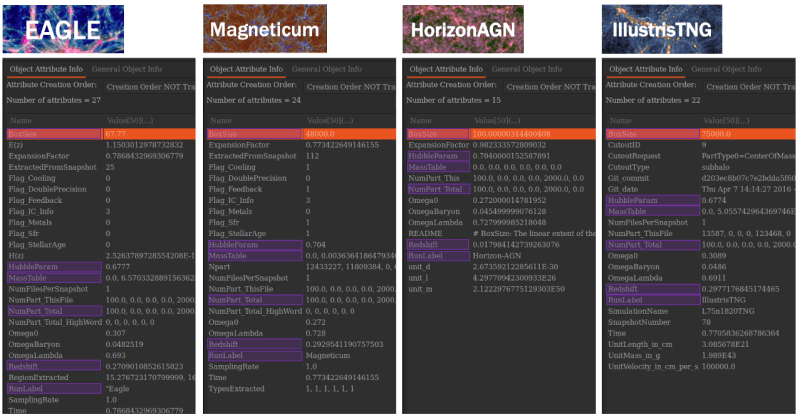Click NumPart_Total_HighWord row in EAGLE panel
Viewport: 800px width, 417px height.
tap(101, 322)
